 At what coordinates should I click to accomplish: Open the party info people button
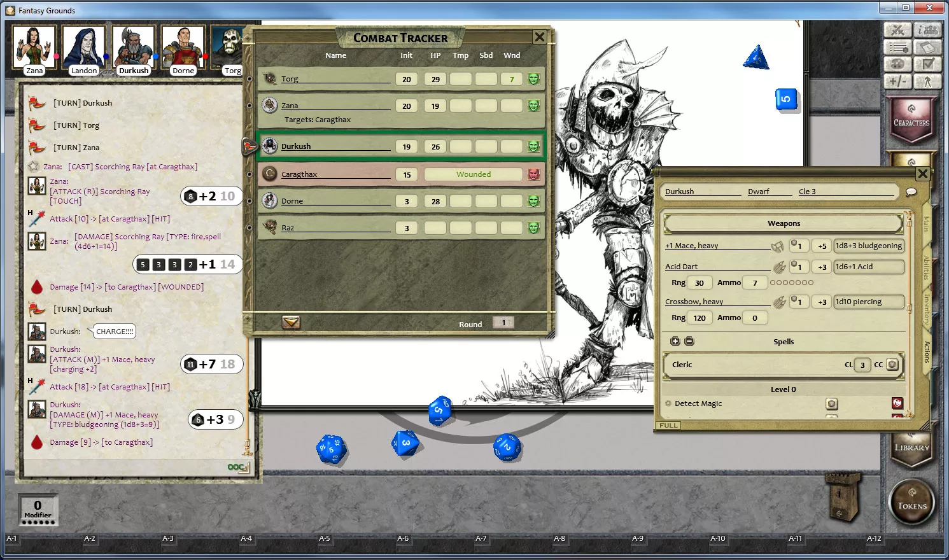927,30
